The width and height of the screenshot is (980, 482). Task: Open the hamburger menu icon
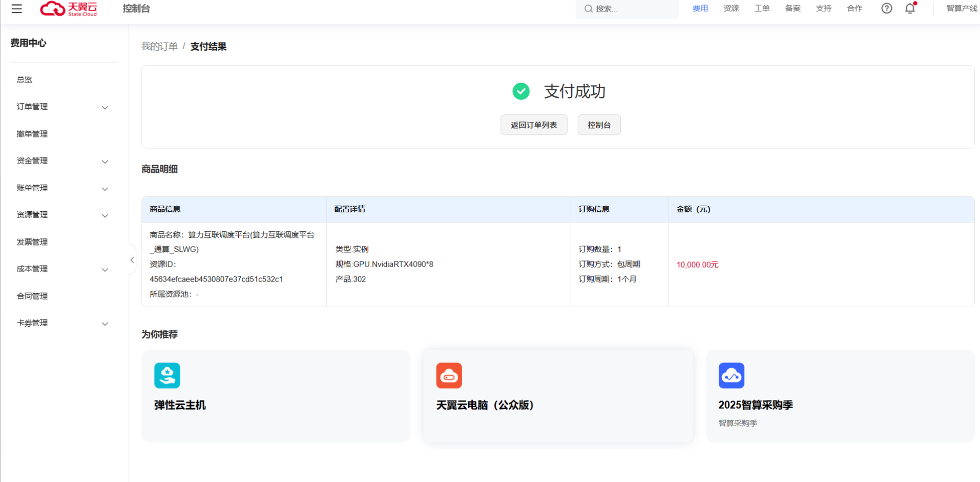(16, 9)
